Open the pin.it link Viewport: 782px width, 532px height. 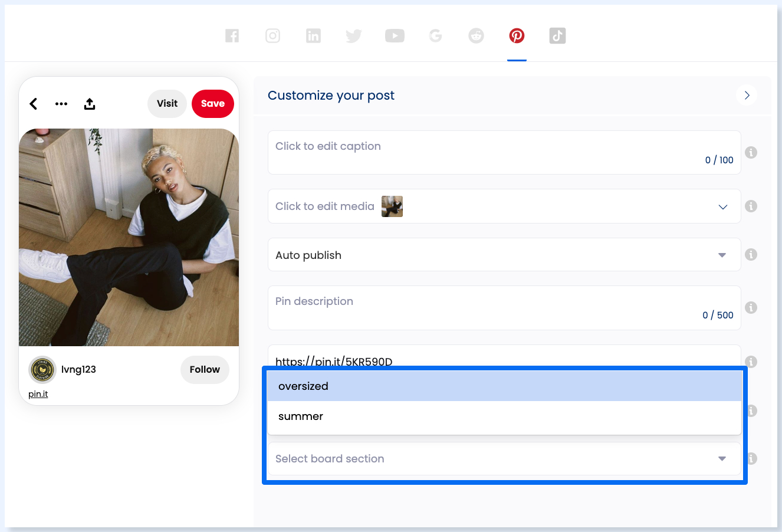pos(38,394)
